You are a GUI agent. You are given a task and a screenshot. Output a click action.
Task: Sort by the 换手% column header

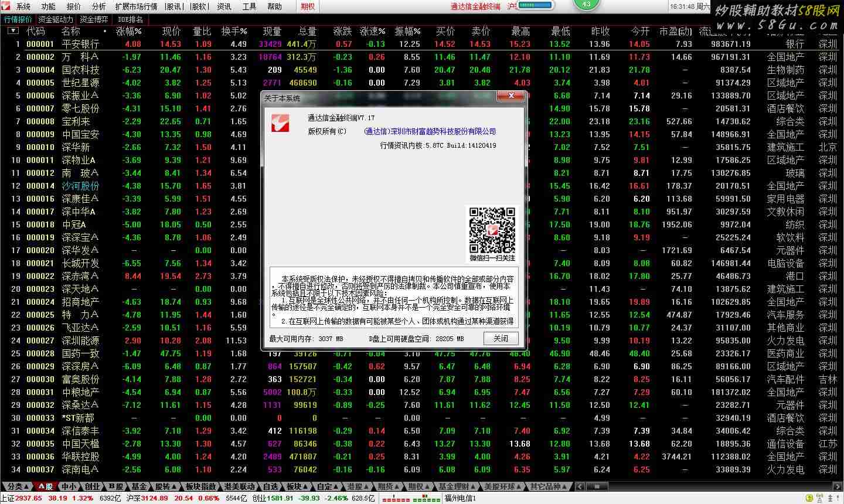tap(234, 30)
